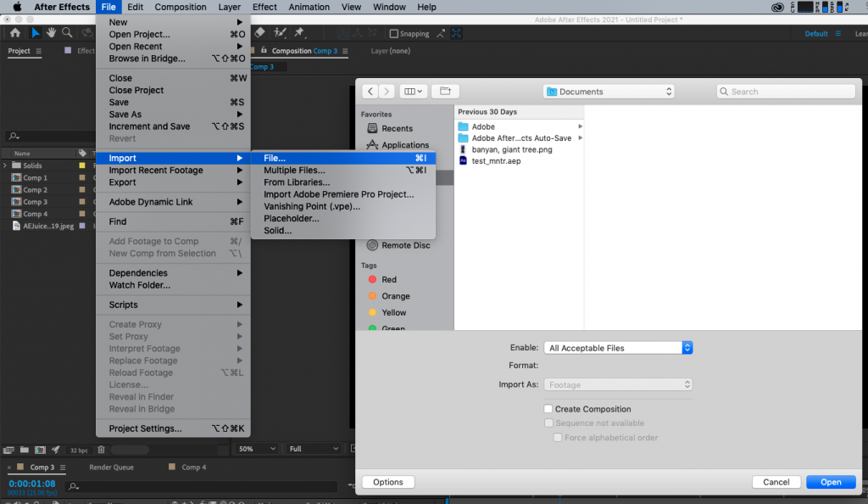The height and width of the screenshot is (504, 868).
Task: Open the 50% magnification dropdown
Action: 255,449
